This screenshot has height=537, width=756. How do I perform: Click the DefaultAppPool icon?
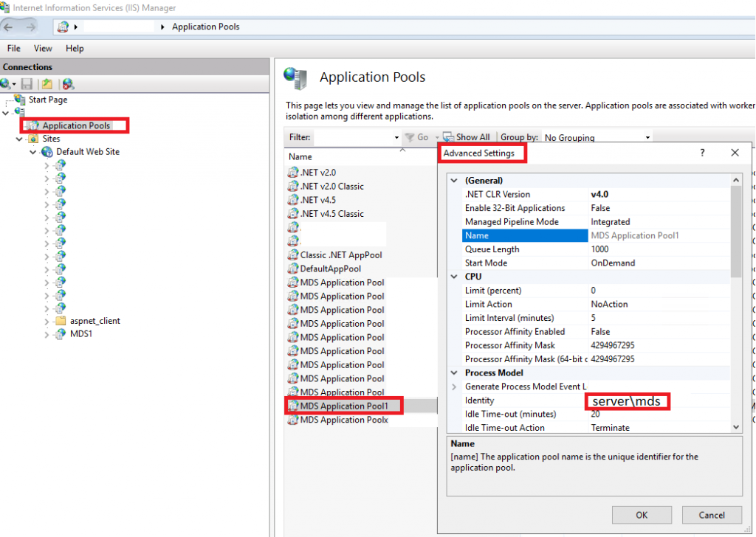[x=292, y=268]
